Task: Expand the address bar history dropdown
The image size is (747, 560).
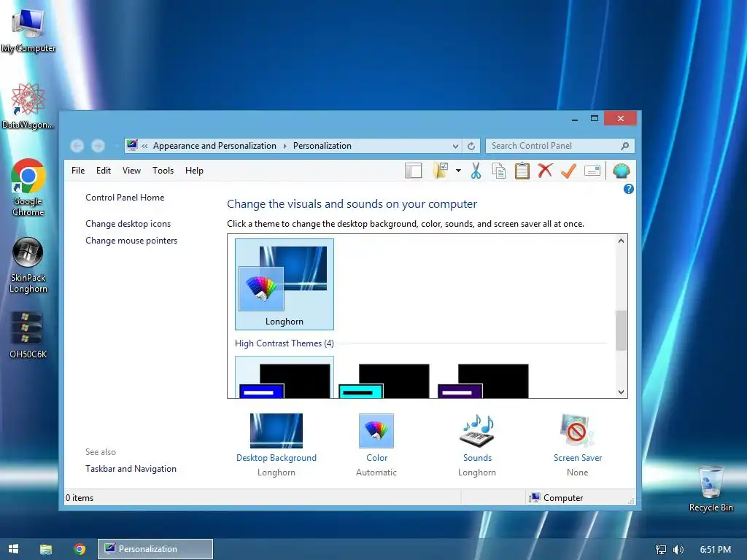Action: coord(455,146)
